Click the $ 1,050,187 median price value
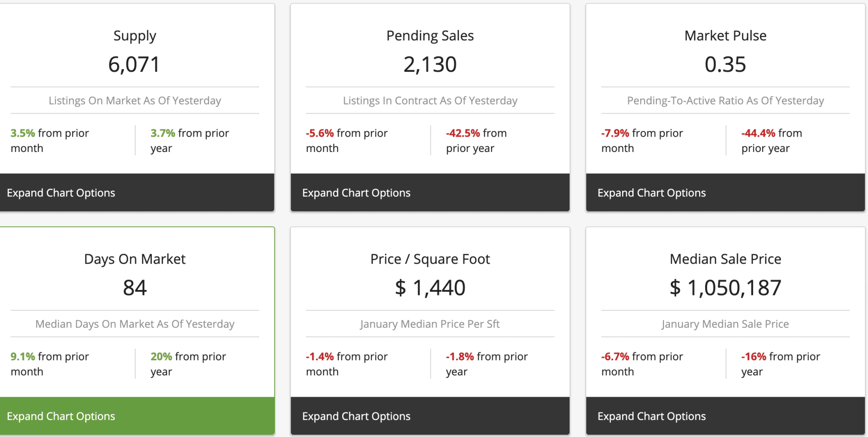The image size is (868, 437). tap(725, 288)
